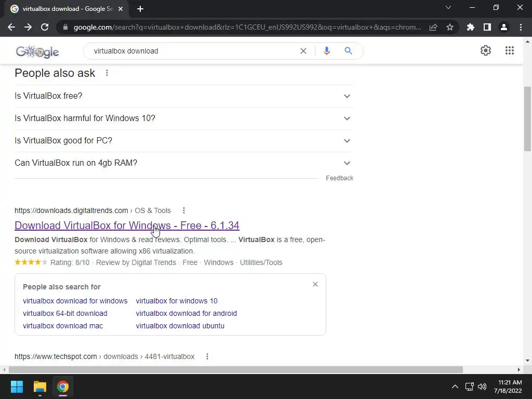The image size is (532, 399).
Task: Expand 'Can VirtualBox run on 4gb RAM?'
Action: (184, 163)
